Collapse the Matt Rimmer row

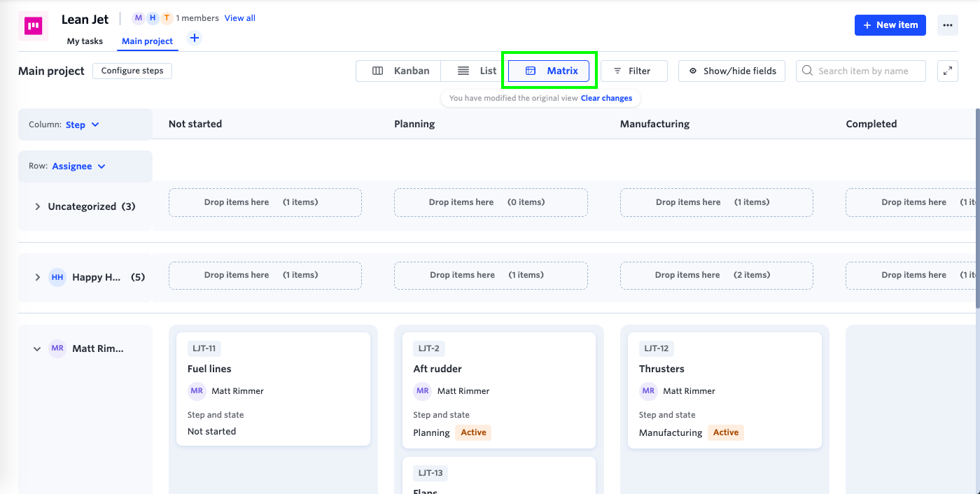click(x=38, y=348)
